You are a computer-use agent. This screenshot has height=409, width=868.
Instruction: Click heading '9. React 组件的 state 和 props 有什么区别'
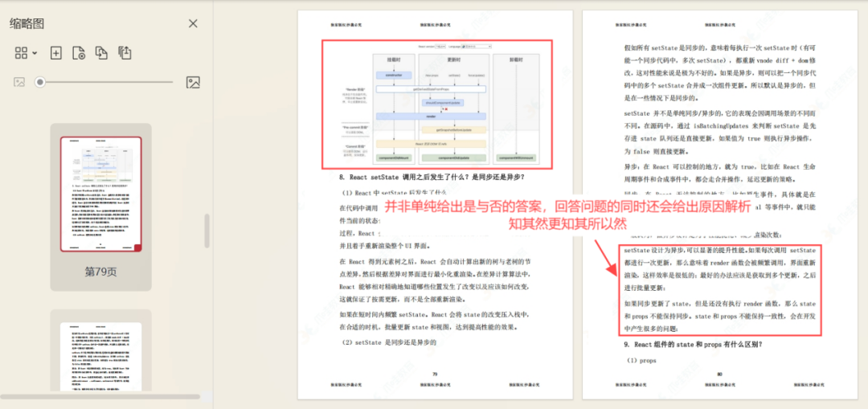click(x=694, y=345)
